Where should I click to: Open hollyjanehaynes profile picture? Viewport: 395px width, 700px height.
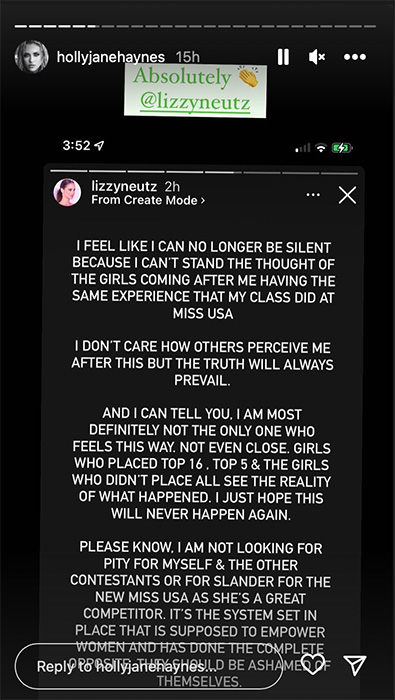click(x=32, y=57)
